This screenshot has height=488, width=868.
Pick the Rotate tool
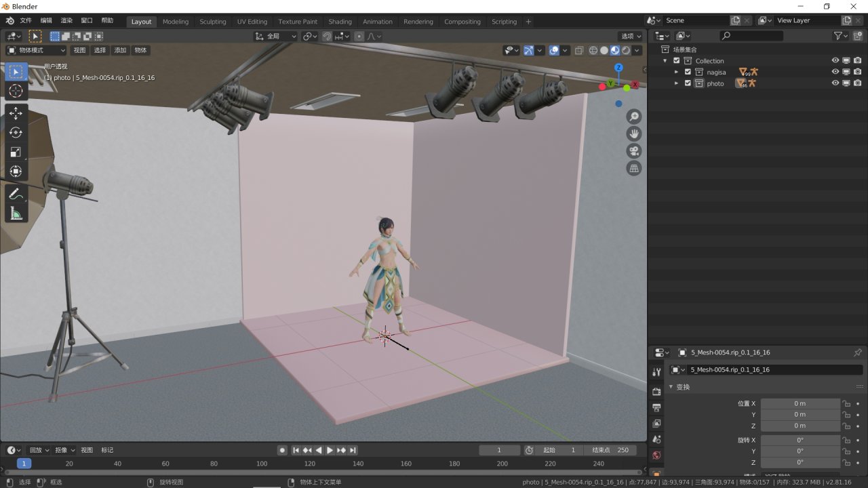(x=16, y=133)
